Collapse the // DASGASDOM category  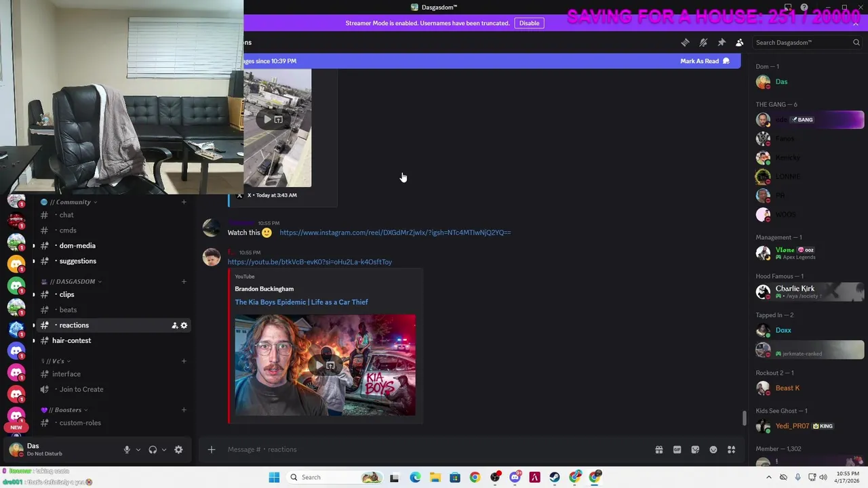point(72,281)
